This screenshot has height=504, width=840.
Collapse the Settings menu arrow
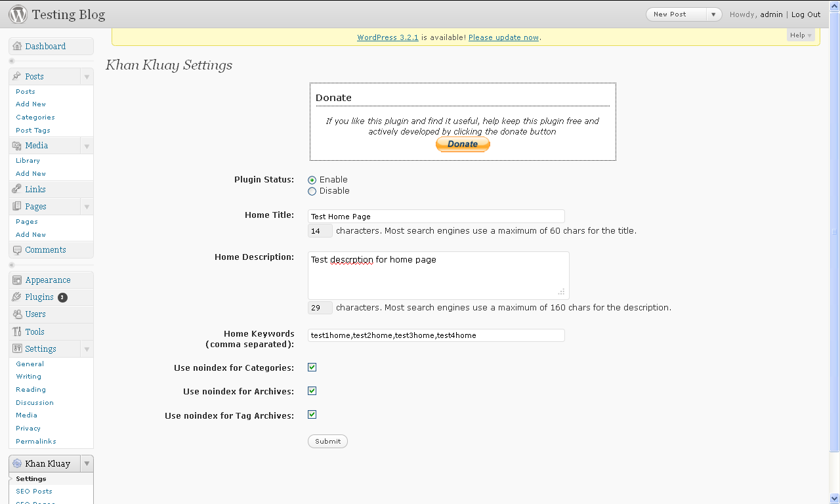click(x=87, y=349)
